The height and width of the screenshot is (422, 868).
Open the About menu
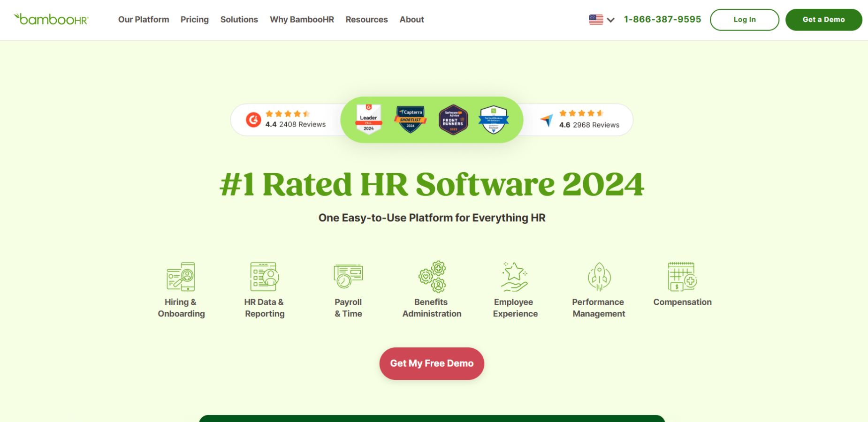(412, 20)
